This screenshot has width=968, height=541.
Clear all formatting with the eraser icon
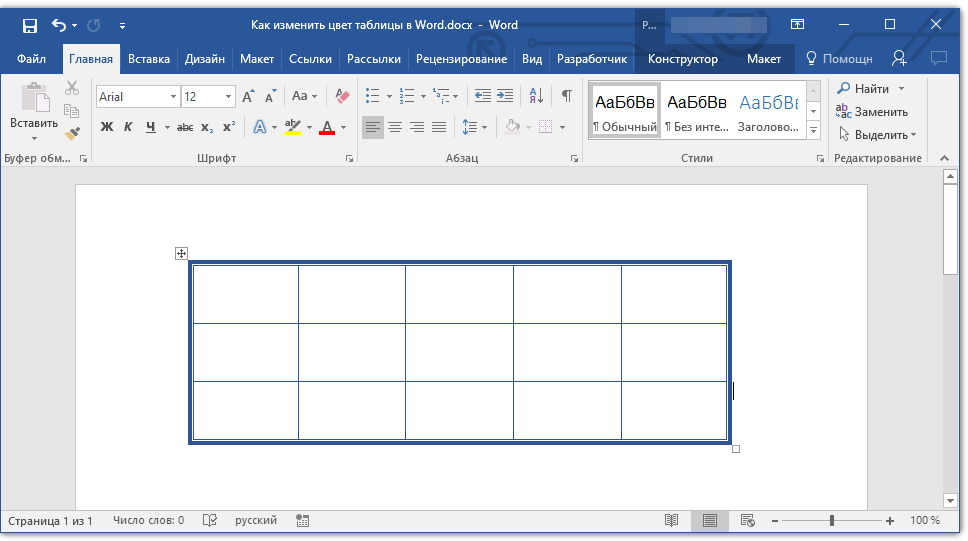point(342,96)
